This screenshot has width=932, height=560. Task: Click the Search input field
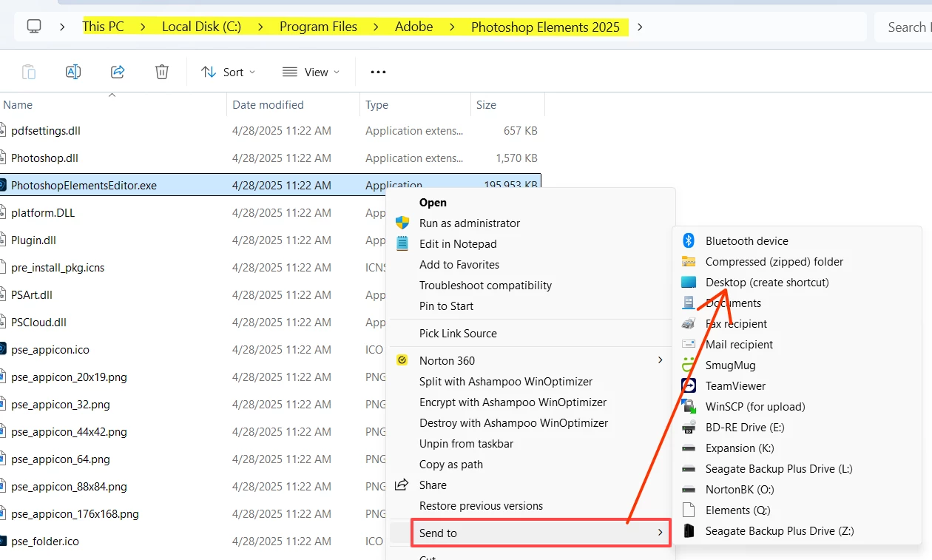tap(903, 27)
